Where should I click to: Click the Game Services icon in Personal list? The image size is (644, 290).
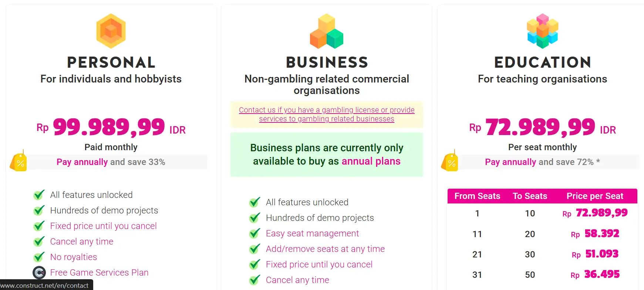tap(39, 273)
